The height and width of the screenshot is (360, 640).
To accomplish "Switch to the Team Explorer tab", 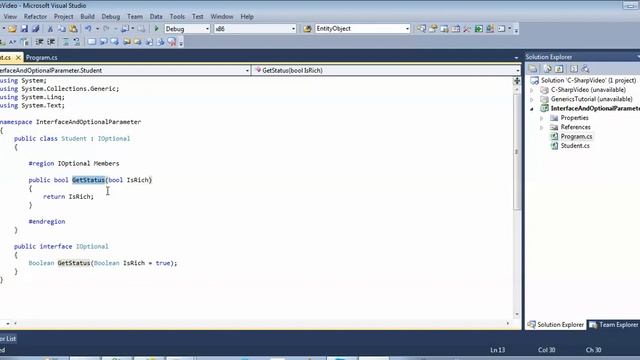I will (613, 325).
